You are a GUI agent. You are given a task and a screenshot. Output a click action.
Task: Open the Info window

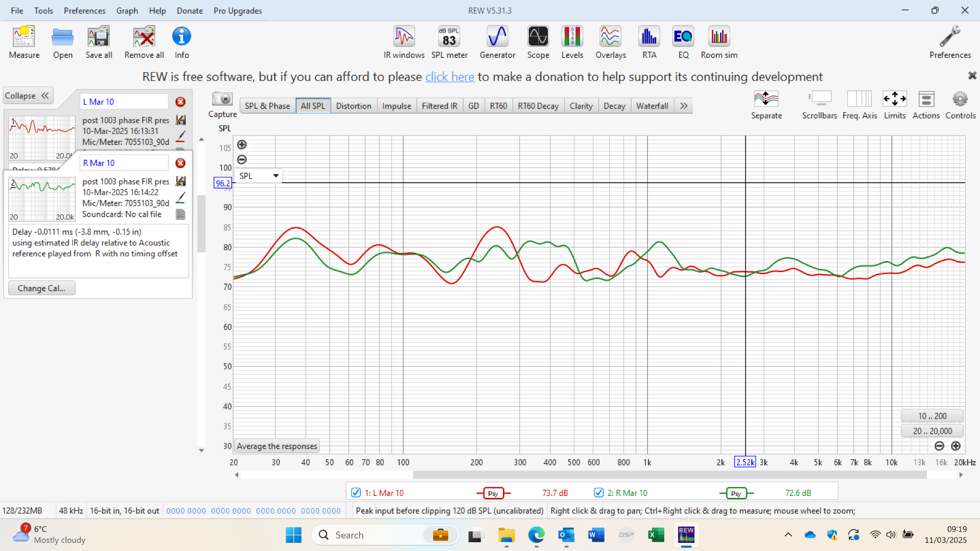coord(181,42)
